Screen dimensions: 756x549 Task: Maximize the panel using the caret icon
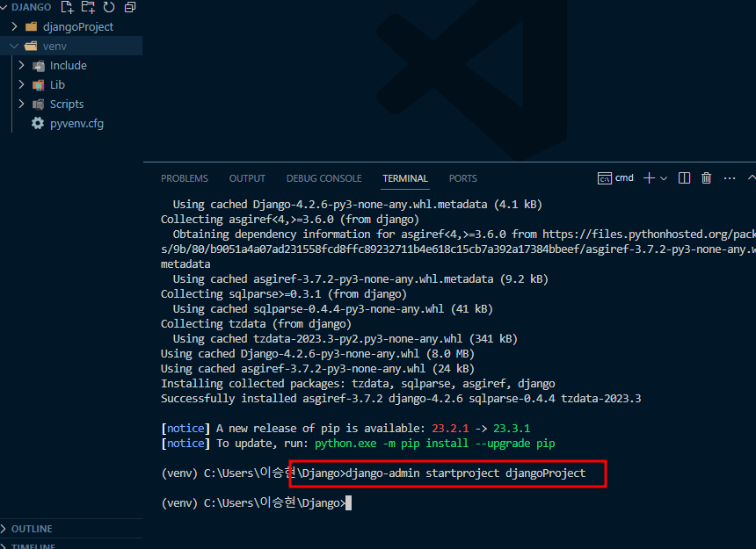pos(752,177)
